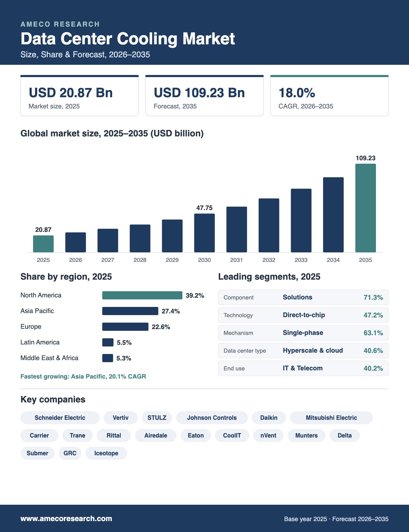Select the Component Solutions segment row

(x=303, y=297)
